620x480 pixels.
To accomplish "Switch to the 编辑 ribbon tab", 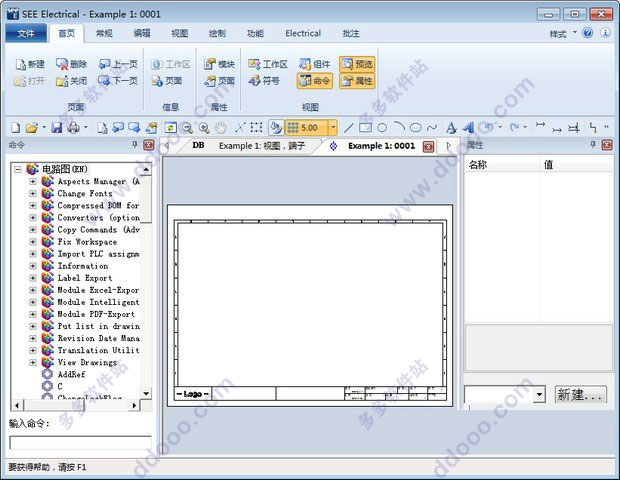I will click(x=142, y=34).
